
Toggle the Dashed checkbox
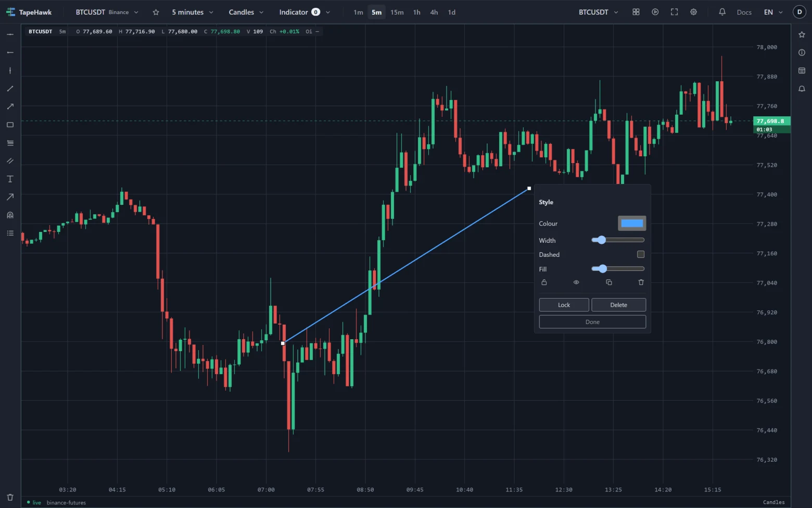pyautogui.click(x=641, y=254)
